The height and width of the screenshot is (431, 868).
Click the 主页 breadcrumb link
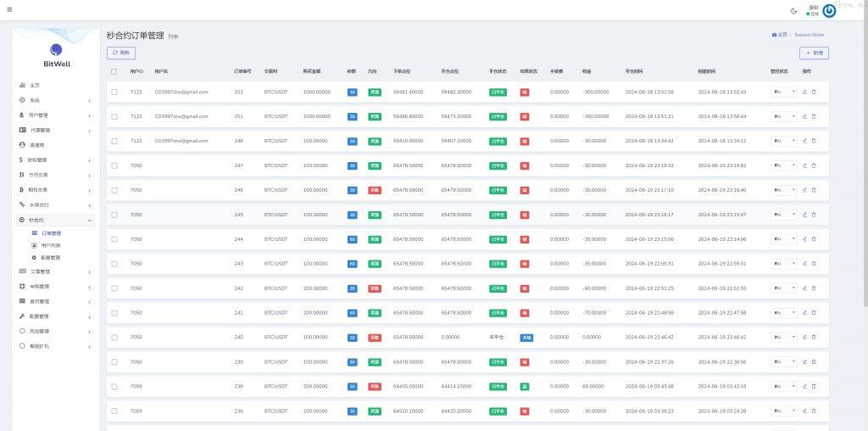pos(780,35)
